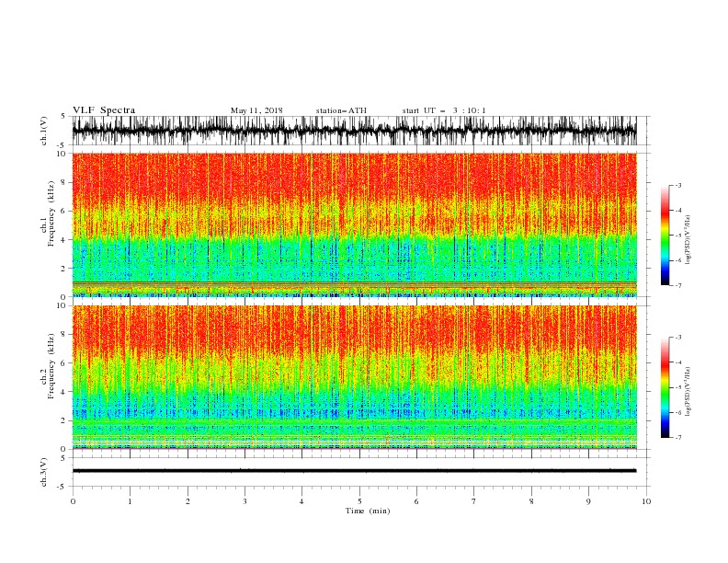
Task: Click the ch.2 spectrogram 6 kHz tick label
Action: [64, 363]
